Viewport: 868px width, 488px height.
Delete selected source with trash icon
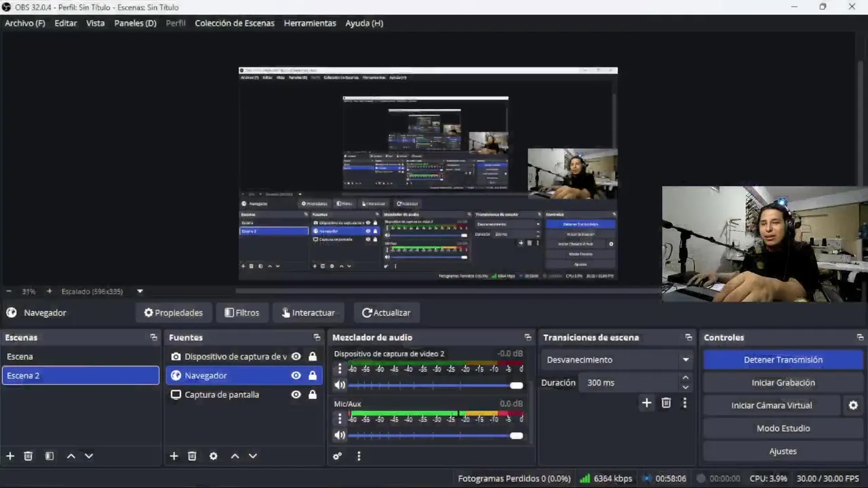click(x=192, y=456)
